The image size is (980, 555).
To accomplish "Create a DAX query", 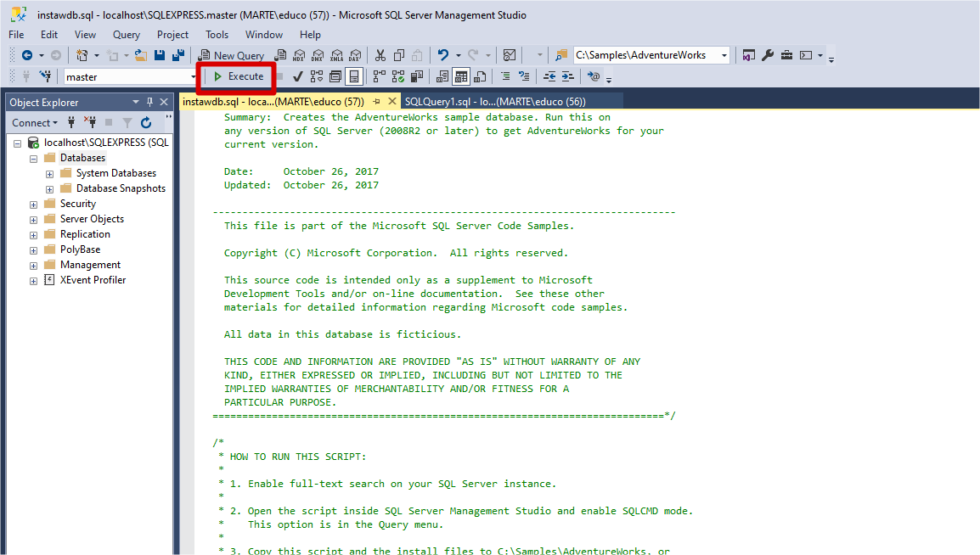I will (356, 55).
